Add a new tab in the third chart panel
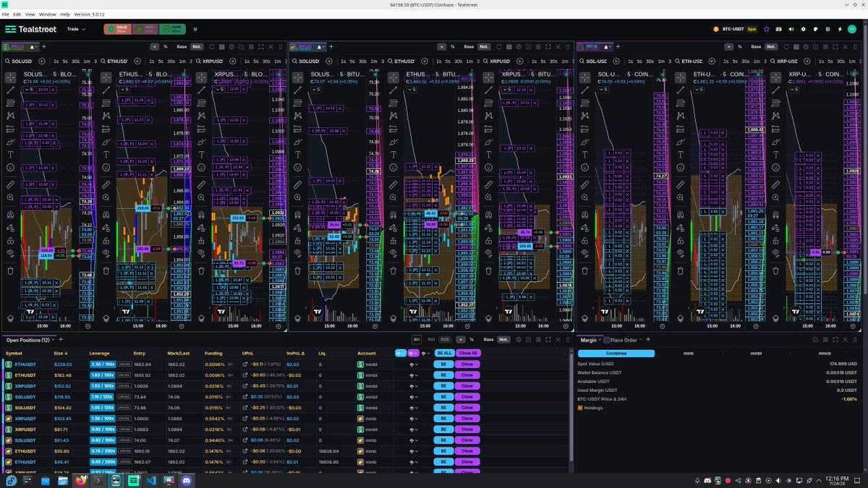Screen dimensions: 868x488 [x=618, y=46]
